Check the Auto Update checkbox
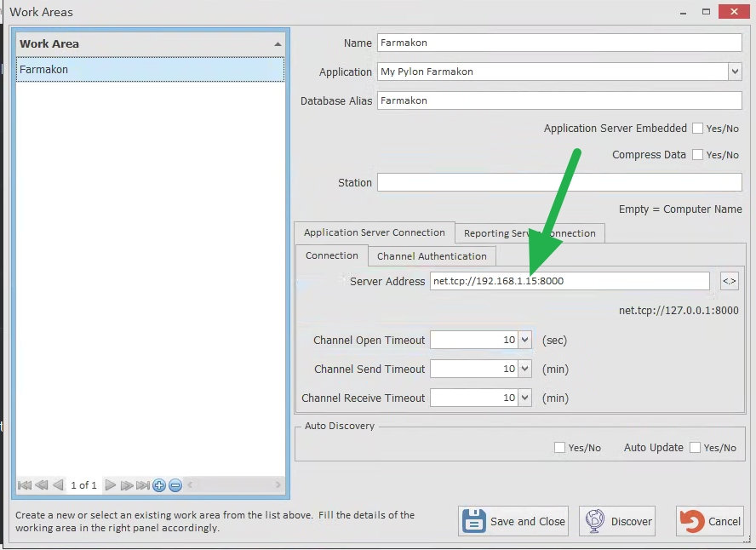The height and width of the screenshot is (550, 756). pyautogui.click(x=695, y=448)
